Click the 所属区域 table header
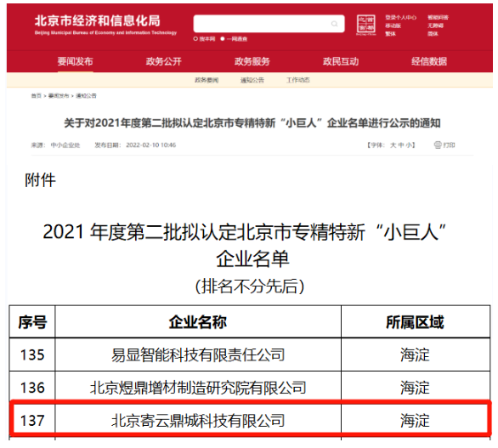The height and width of the screenshot is (448, 498). click(x=415, y=322)
